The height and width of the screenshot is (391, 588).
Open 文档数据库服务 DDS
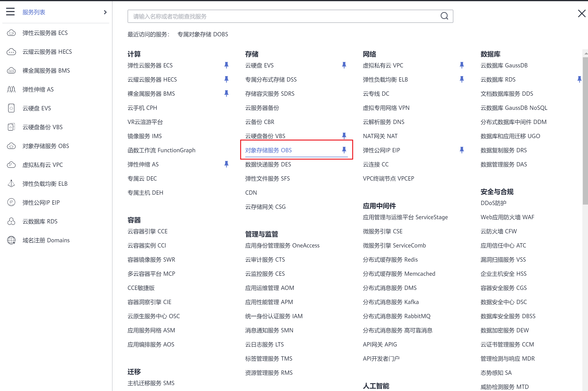(507, 94)
